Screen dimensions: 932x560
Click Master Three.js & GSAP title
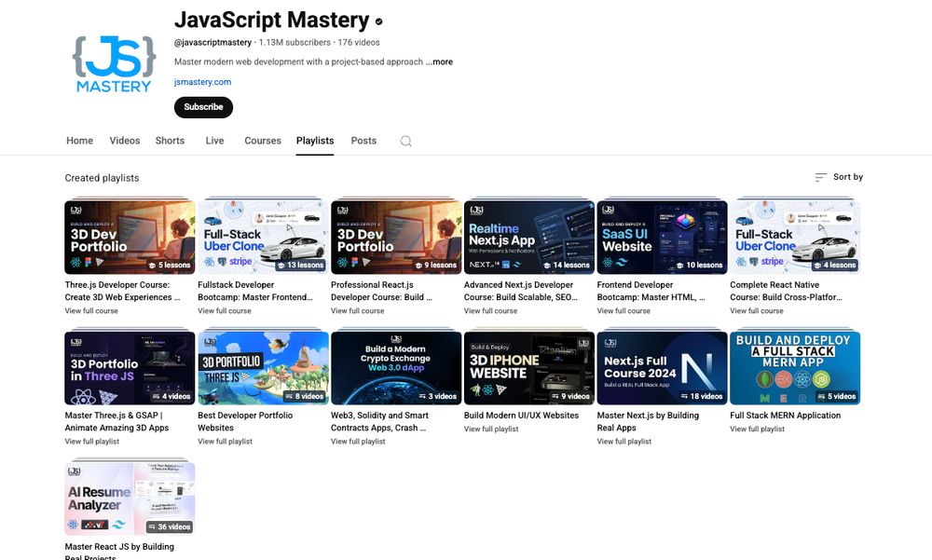[117, 421]
